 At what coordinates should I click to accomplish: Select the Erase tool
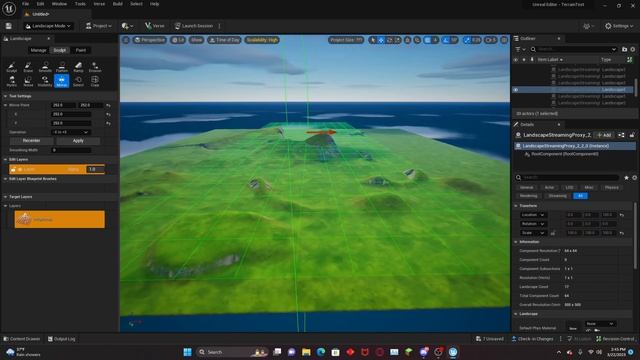(x=28, y=67)
